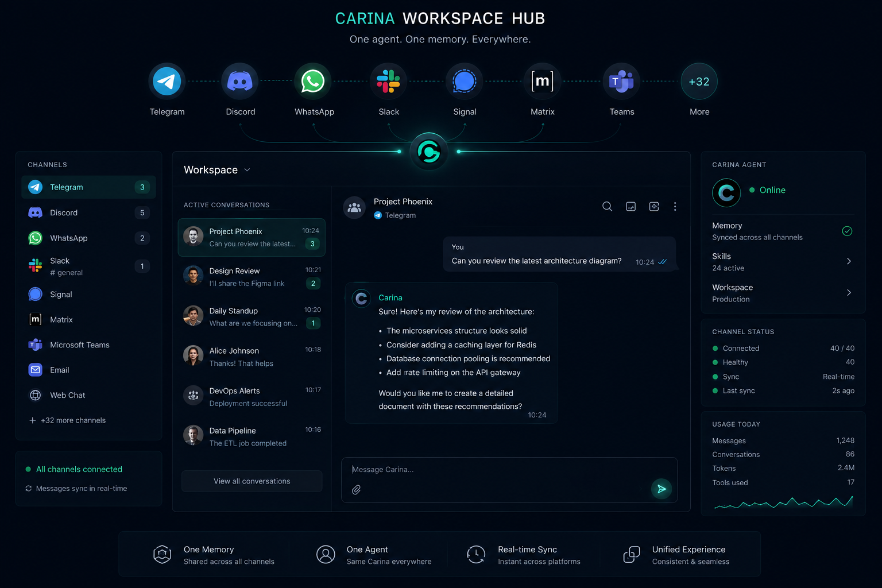882x588 pixels.
Task: Open the WhatsApp platform icon at top
Action: (313, 82)
